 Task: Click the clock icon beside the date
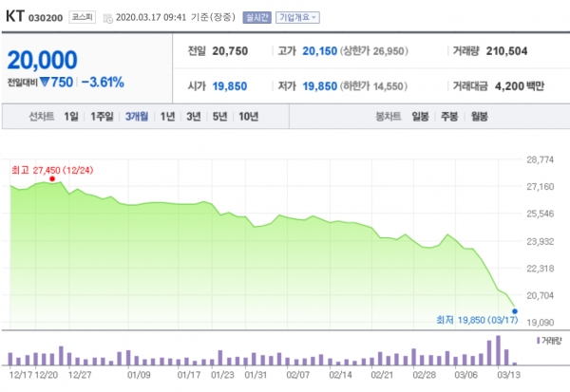click(x=108, y=18)
